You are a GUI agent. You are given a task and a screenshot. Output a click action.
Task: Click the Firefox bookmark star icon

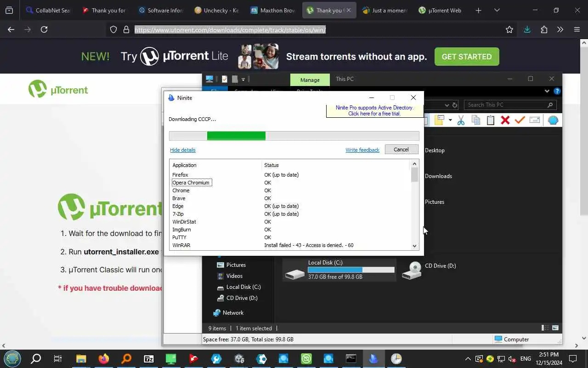coord(509,29)
